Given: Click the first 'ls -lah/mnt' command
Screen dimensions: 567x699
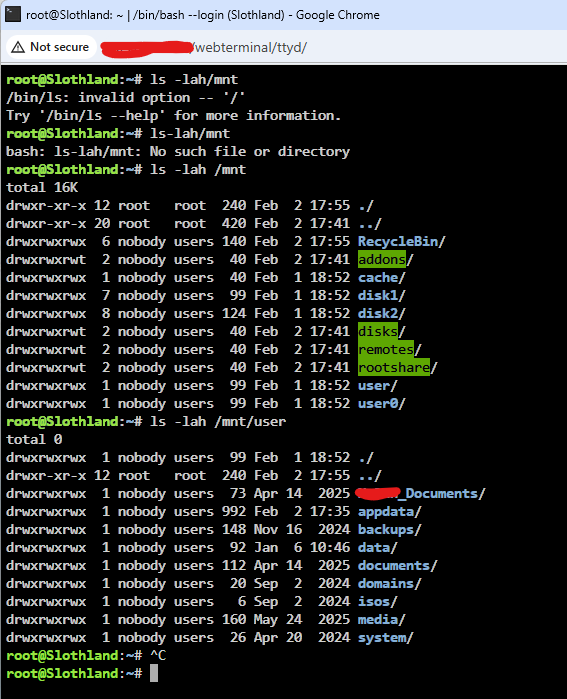Looking at the screenshot, I should (x=194, y=79).
